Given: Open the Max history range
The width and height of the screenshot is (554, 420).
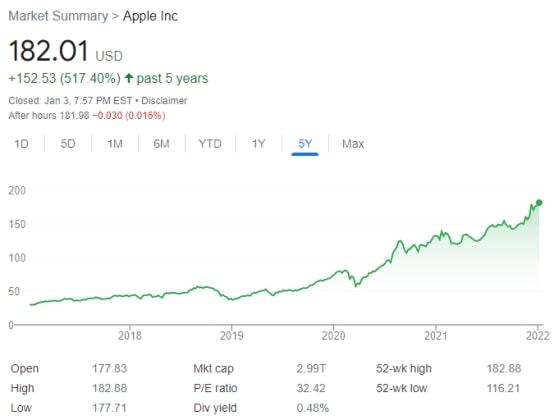Looking at the screenshot, I should pyautogui.click(x=353, y=144).
